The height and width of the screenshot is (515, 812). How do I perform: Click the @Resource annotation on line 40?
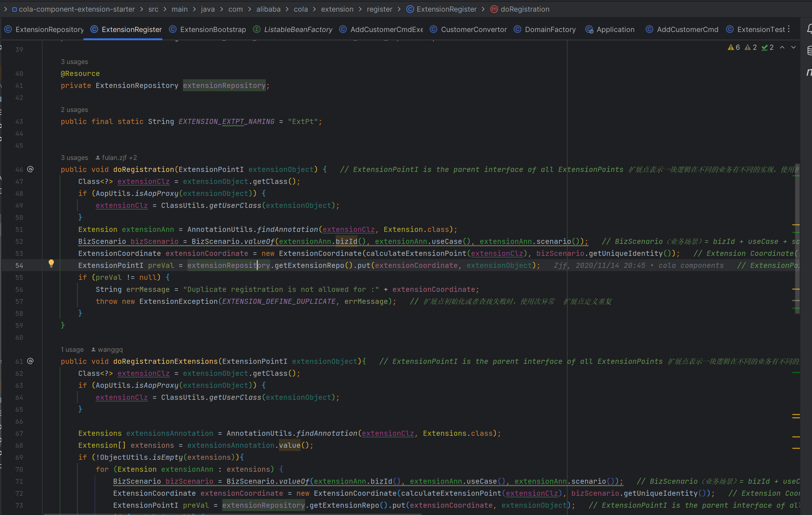(80, 73)
